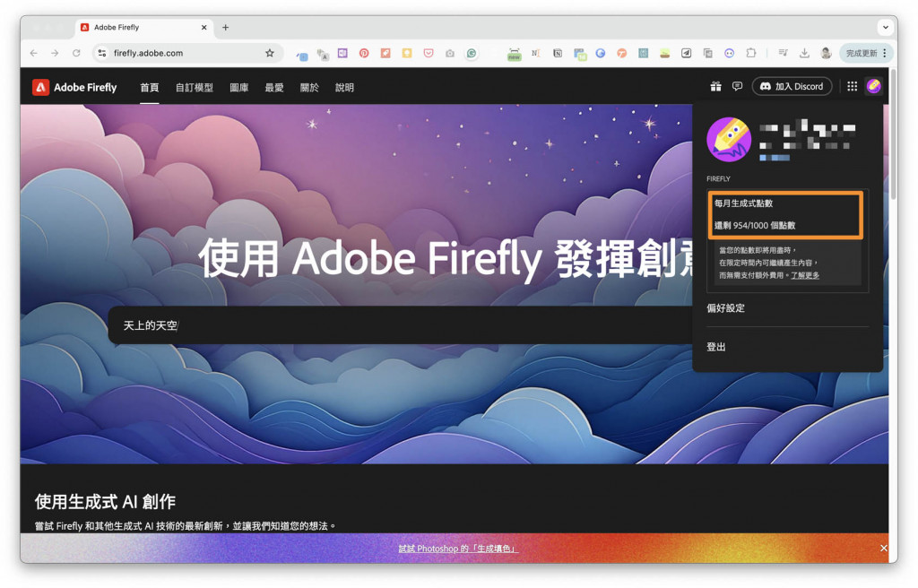Click the 加入 Discord button
Viewport: 918px width, 588px height.
(792, 87)
